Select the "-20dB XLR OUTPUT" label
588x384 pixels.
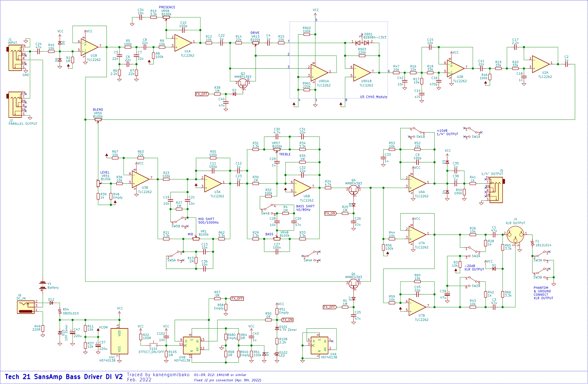474,267
